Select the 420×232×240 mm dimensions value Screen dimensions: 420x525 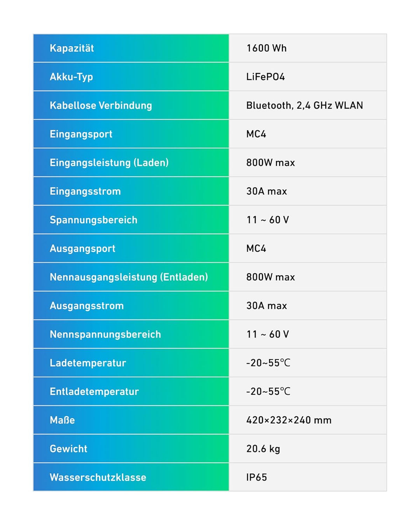(289, 420)
